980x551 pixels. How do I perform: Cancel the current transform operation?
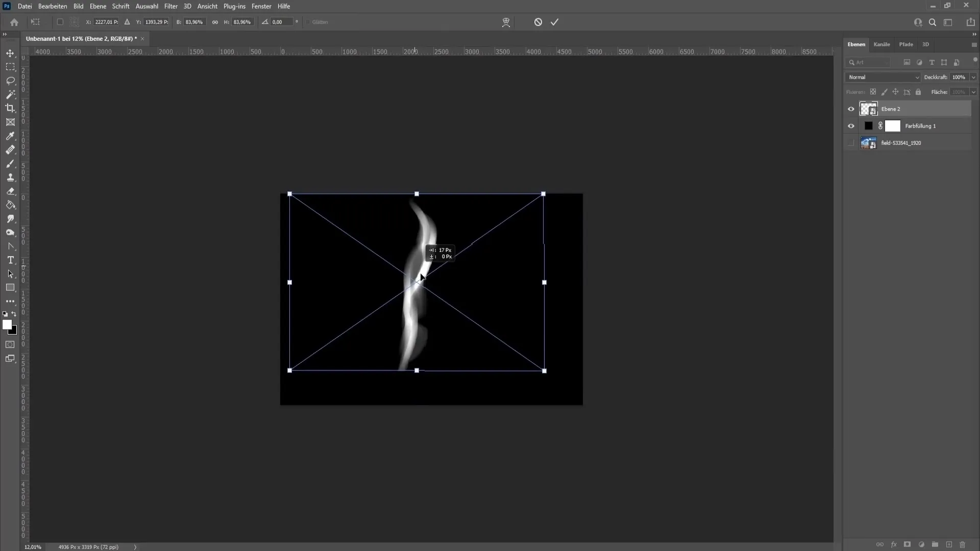click(x=538, y=21)
